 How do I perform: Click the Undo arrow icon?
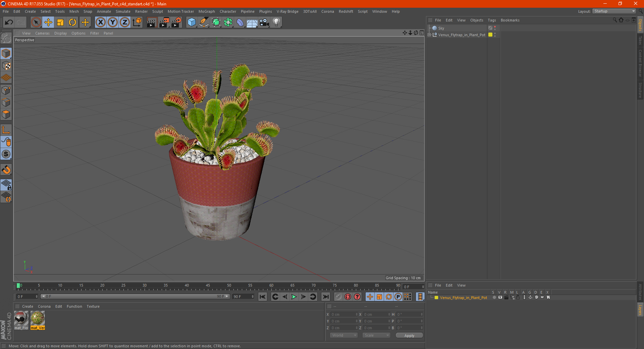pos(9,22)
